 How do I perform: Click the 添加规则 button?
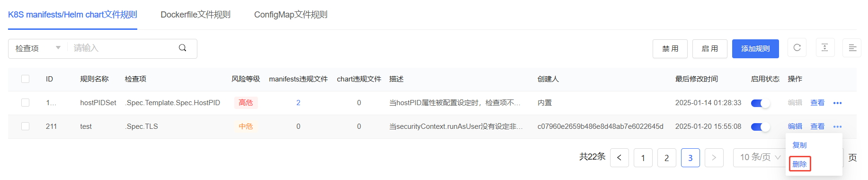point(755,49)
